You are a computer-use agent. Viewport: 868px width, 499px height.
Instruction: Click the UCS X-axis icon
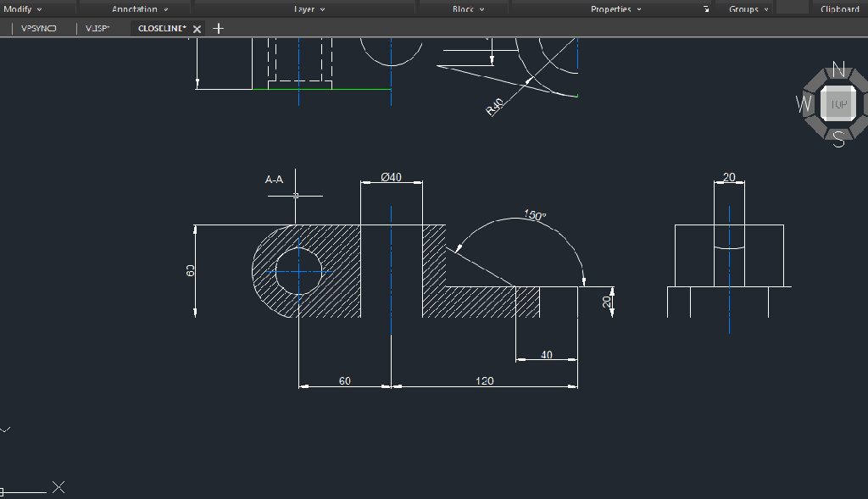[x=58, y=487]
